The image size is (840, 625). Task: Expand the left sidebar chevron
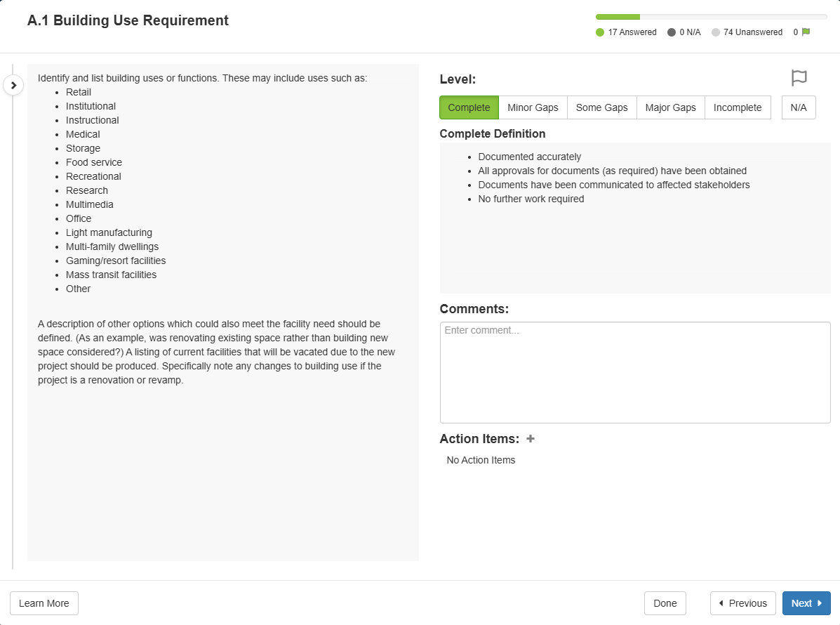click(13, 85)
